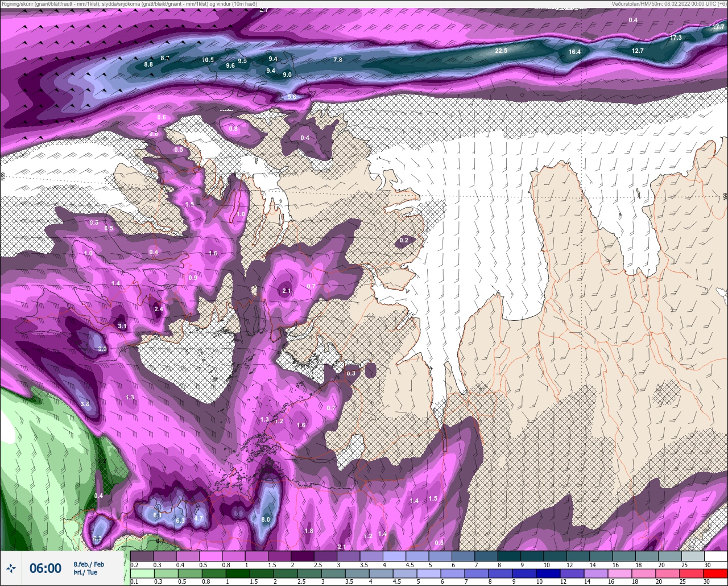Click the 3.8 snowfall value on map

85,404
